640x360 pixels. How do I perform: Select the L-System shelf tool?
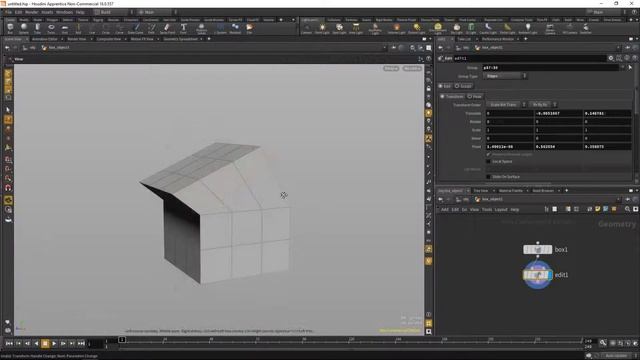[x=220, y=28]
